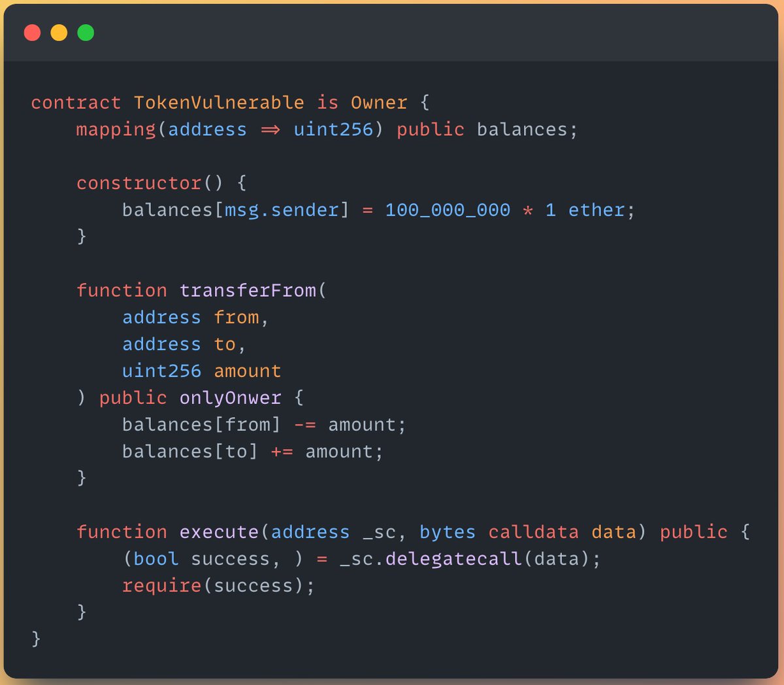Select the "msg.sender" expression
784x685 pixels.
point(282,210)
